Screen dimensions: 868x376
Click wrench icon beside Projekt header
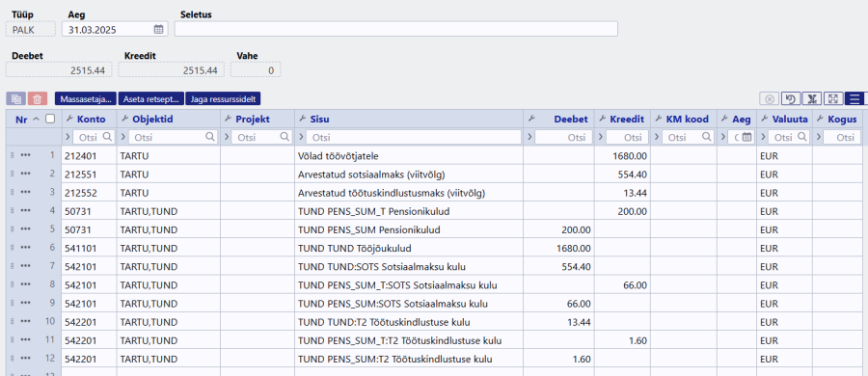[228, 119]
